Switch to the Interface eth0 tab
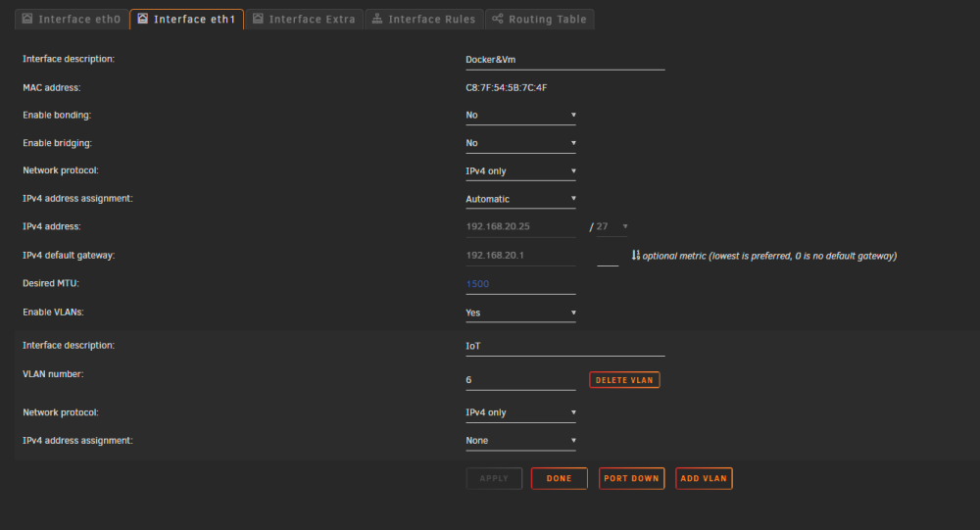 72,20
